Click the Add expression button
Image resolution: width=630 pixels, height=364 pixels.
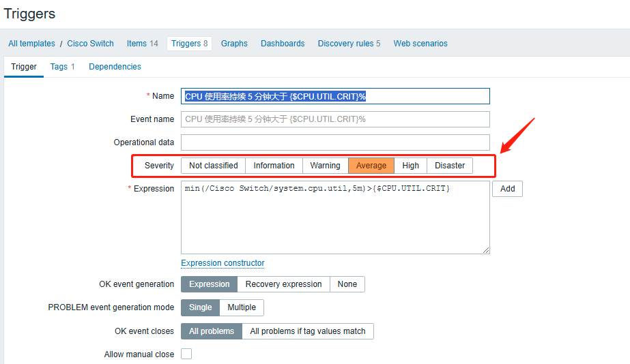click(507, 189)
